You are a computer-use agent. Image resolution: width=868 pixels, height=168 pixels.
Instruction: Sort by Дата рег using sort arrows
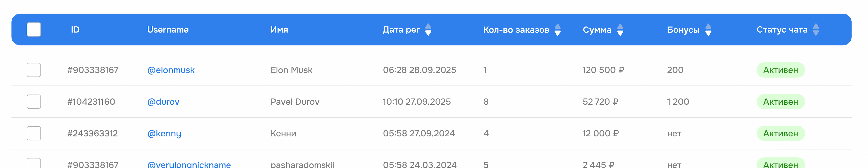click(x=428, y=30)
